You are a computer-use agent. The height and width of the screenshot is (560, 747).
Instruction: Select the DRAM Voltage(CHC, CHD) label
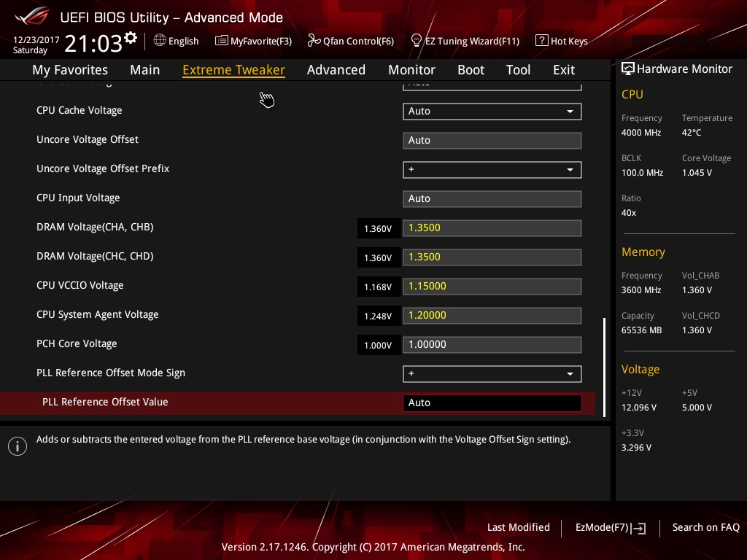tap(95, 256)
